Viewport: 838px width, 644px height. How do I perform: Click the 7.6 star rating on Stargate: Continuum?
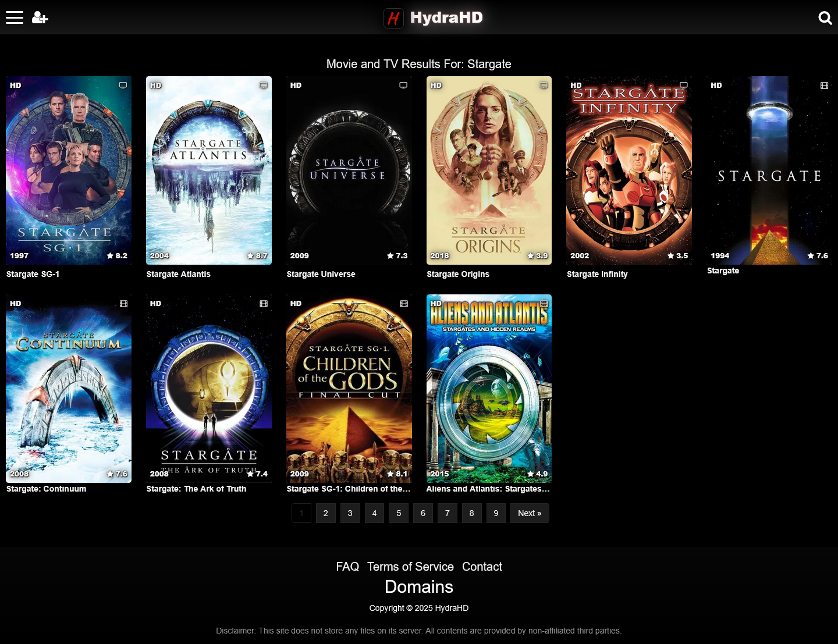[117, 474]
